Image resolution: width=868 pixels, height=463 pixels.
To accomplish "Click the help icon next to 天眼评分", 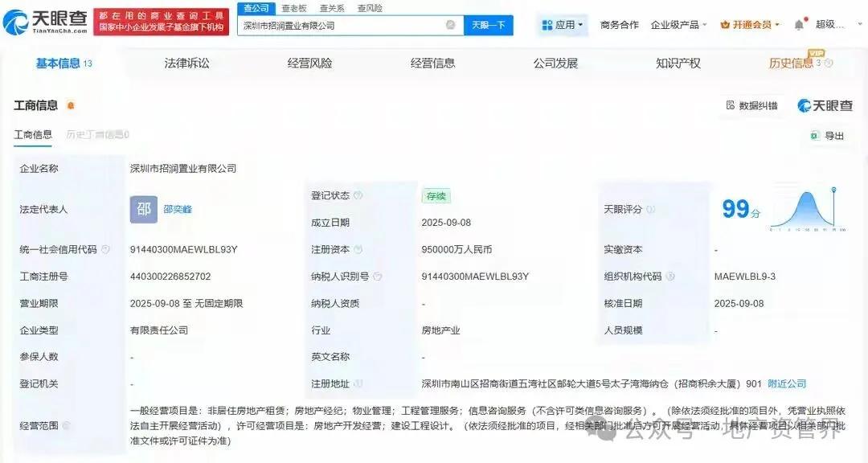I will [x=650, y=209].
